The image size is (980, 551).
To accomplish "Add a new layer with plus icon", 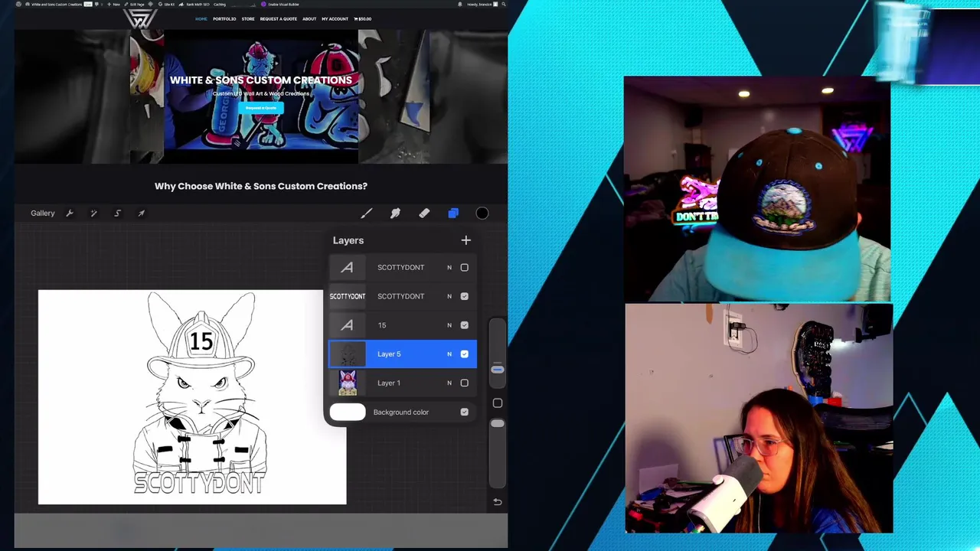I will (x=466, y=240).
